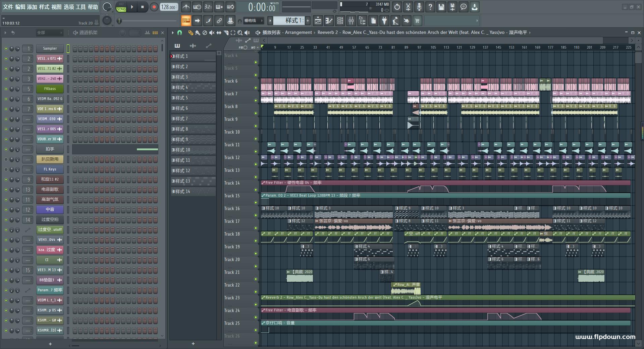Open the 文件 menu
The height and width of the screenshot is (349, 644).
[8, 7]
